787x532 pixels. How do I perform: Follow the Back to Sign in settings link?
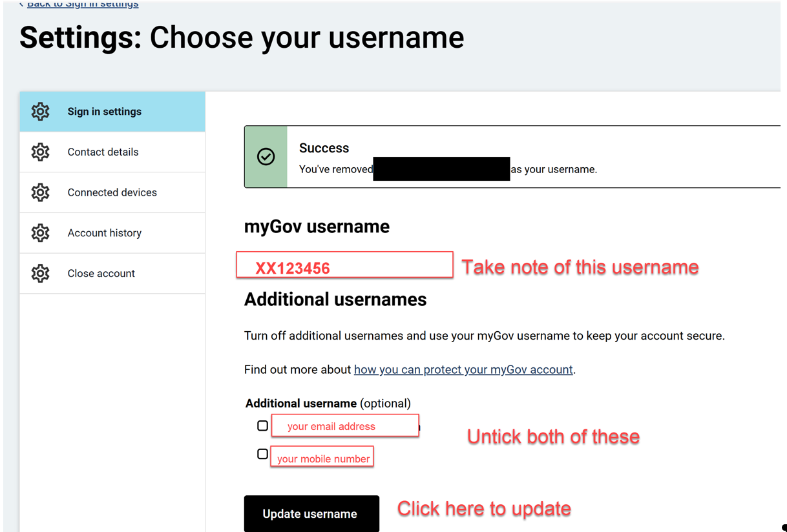pos(83,4)
